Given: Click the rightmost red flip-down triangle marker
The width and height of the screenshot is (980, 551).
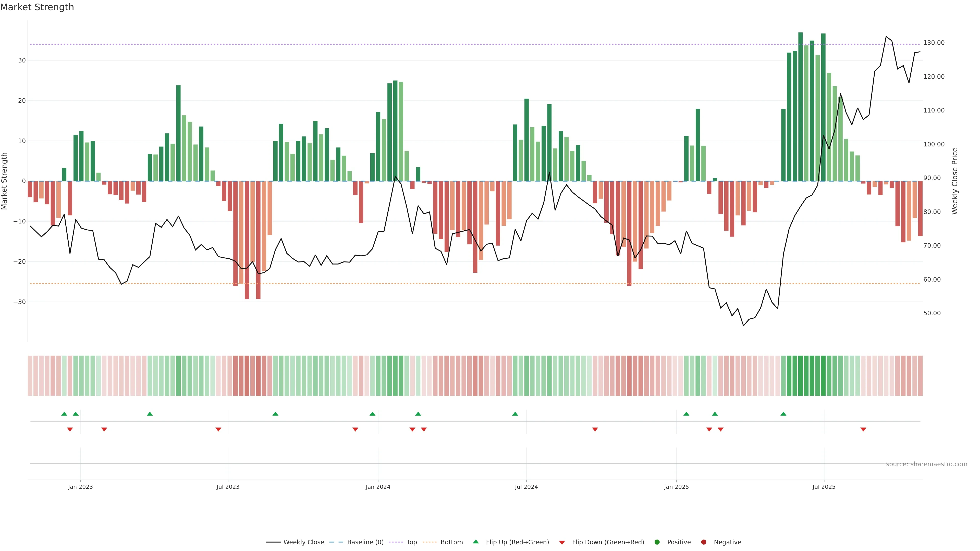Looking at the screenshot, I should [x=863, y=429].
